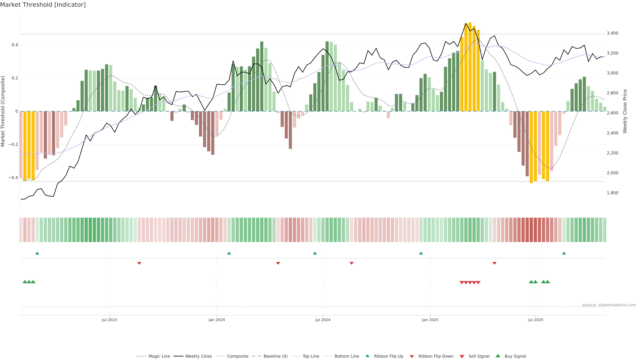Click the leftmost green Buy Signal triangle
The image size is (644, 362).
tap(25, 282)
